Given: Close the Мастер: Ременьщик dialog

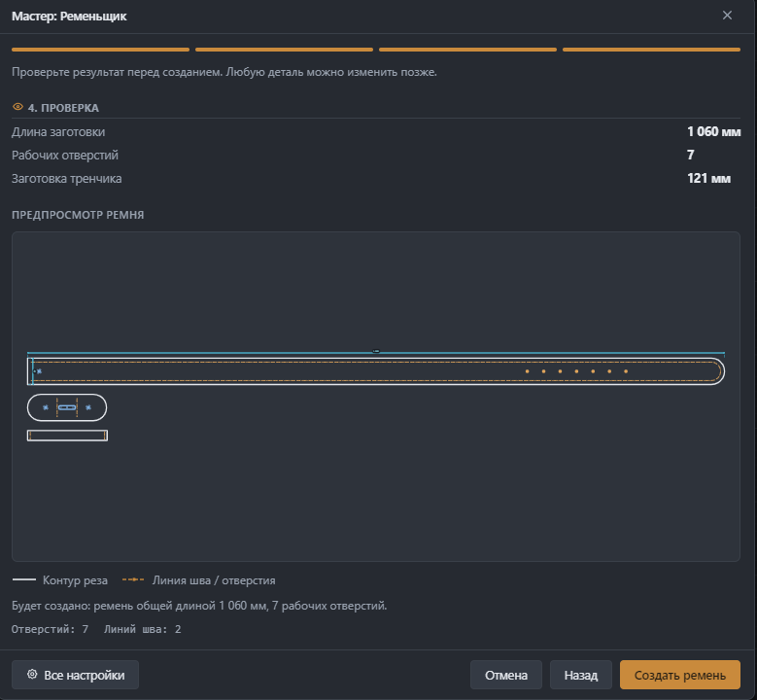Looking at the screenshot, I should pos(727,16).
